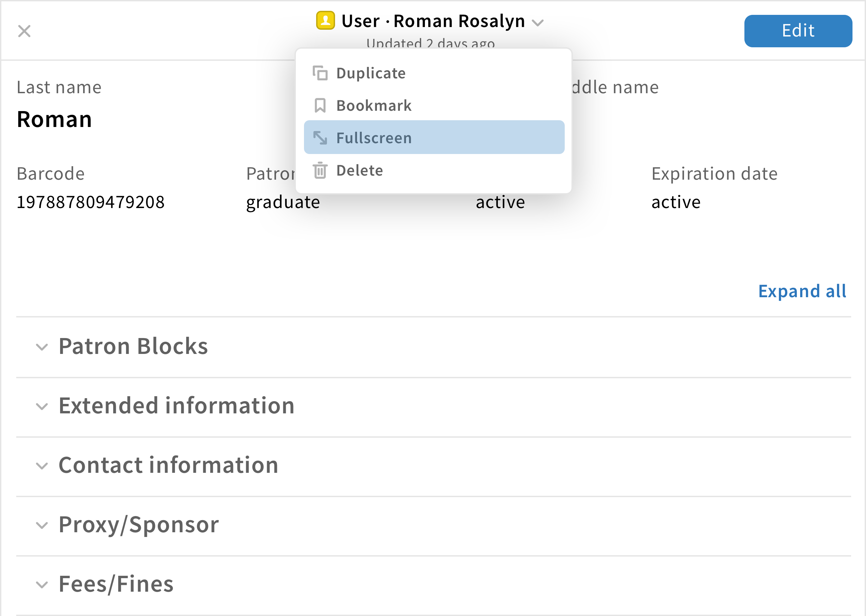
Task: Click the Updated 2 days ago text
Action: tap(430, 43)
